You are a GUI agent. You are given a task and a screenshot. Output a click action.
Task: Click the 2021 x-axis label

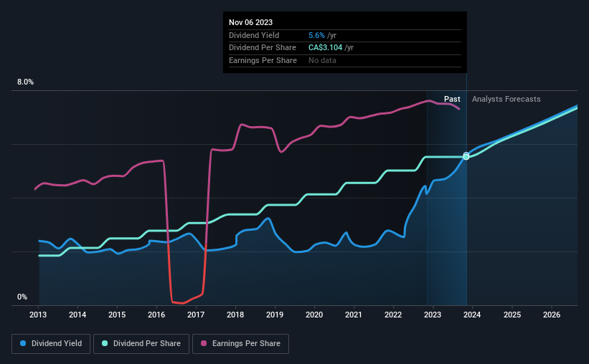(x=354, y=315)
